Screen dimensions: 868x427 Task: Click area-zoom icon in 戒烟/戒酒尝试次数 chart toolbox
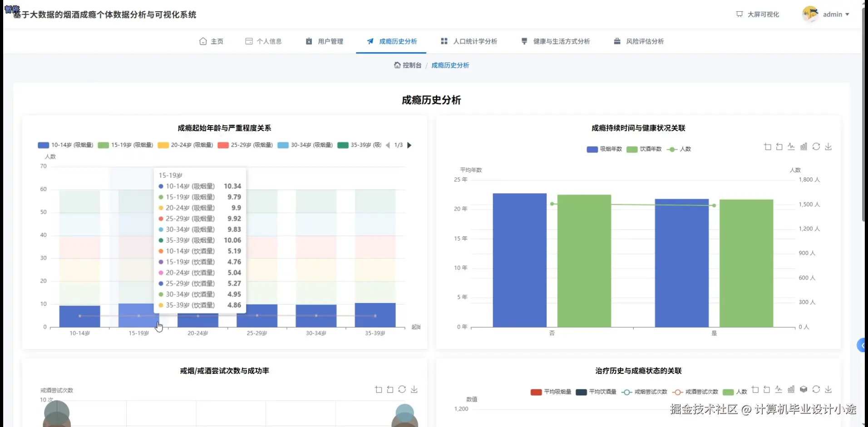pos(379,389)
